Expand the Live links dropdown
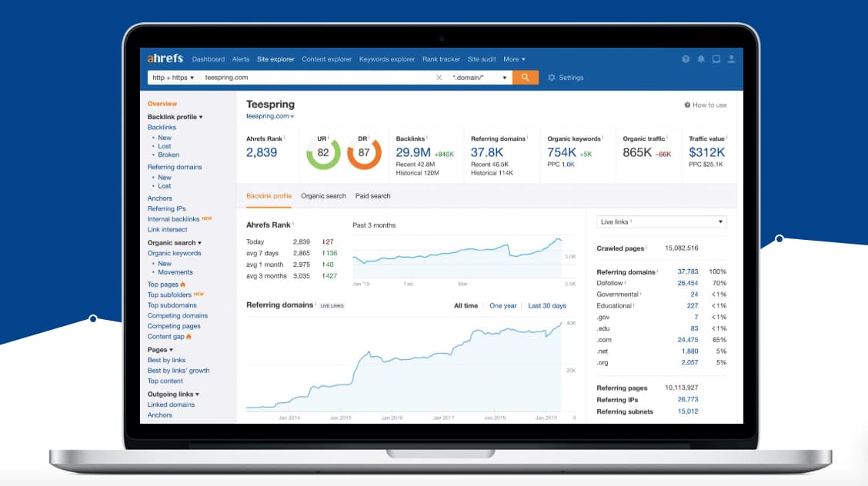Image resolution: width=868 pixels, height=486 pixels. point(662,221)
